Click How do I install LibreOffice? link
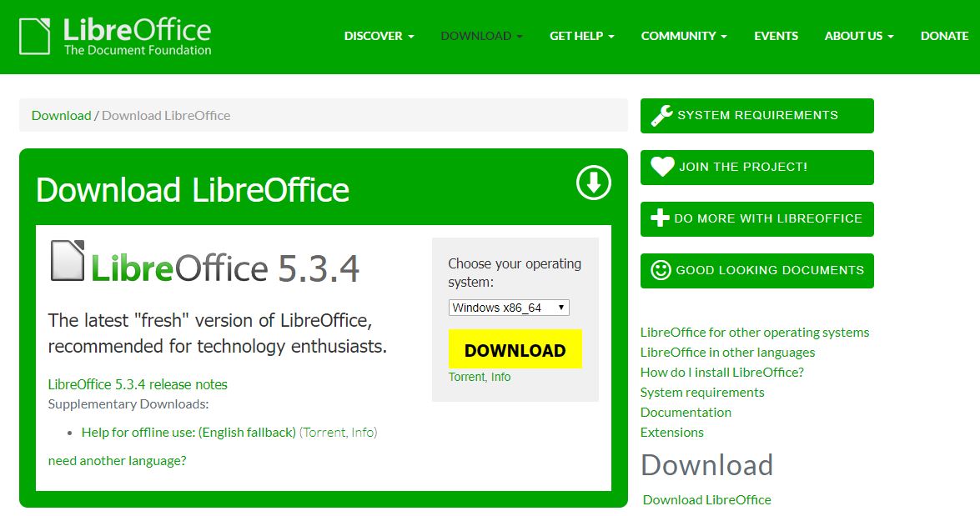 pos(722,373)
